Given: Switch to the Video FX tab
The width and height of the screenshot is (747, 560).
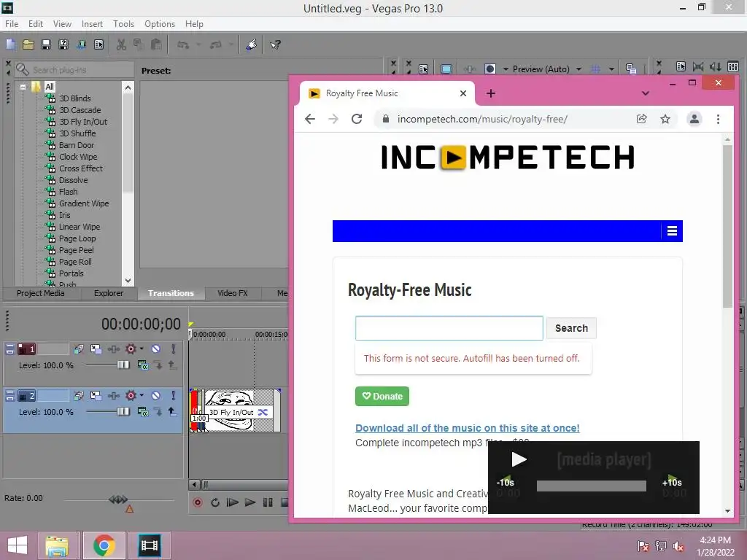Looking at the screenshot, I should [233, 293].
